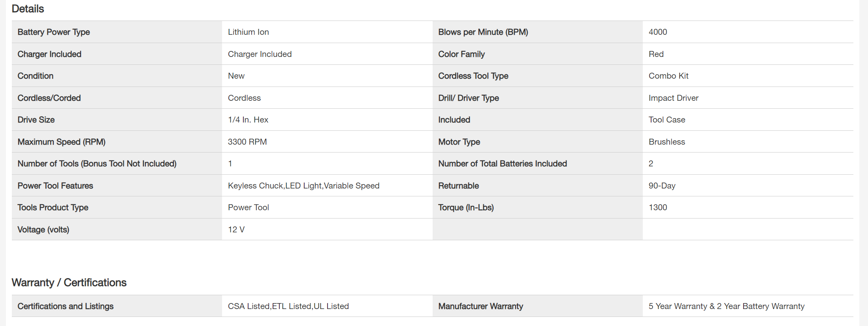Click the 90-Day returnable value

coord(662,186)
